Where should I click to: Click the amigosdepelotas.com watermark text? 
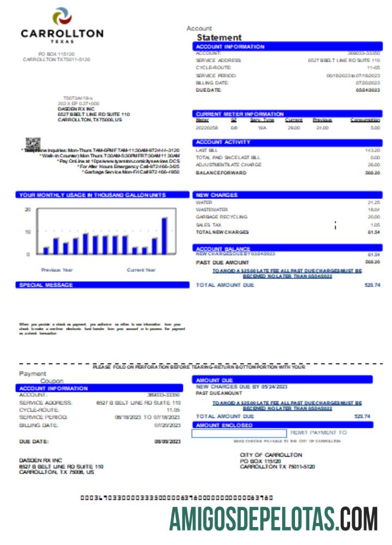coord(273,518)
